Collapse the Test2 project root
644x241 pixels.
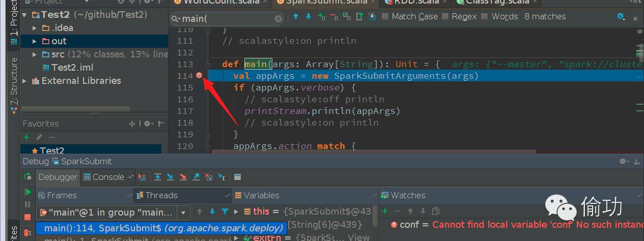point(24,15)
